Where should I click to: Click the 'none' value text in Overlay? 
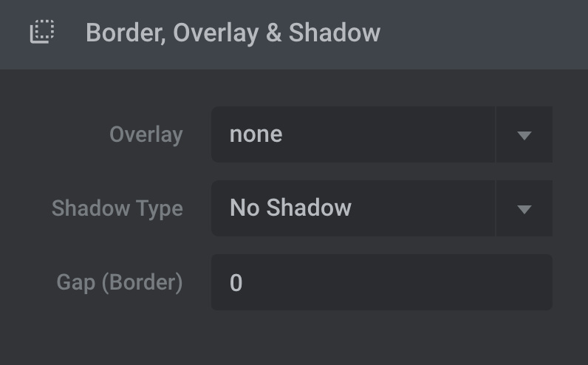(x=256, y=134)
